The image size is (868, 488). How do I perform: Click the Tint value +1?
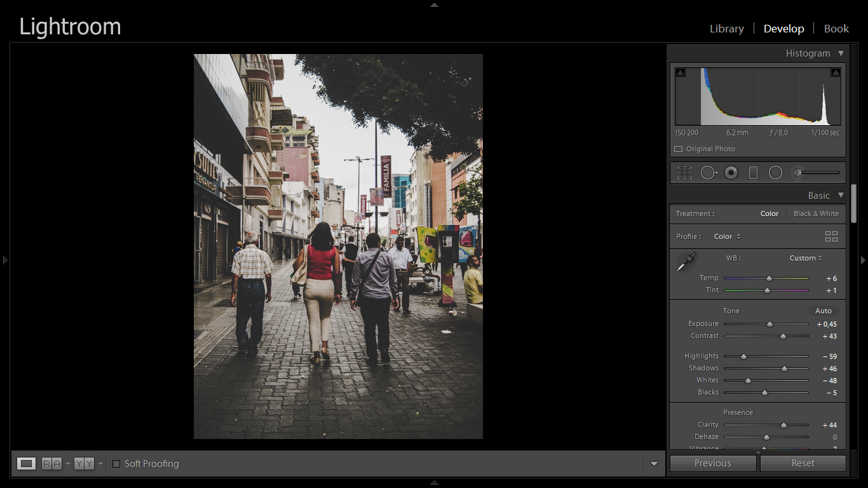tap(831, 291)
